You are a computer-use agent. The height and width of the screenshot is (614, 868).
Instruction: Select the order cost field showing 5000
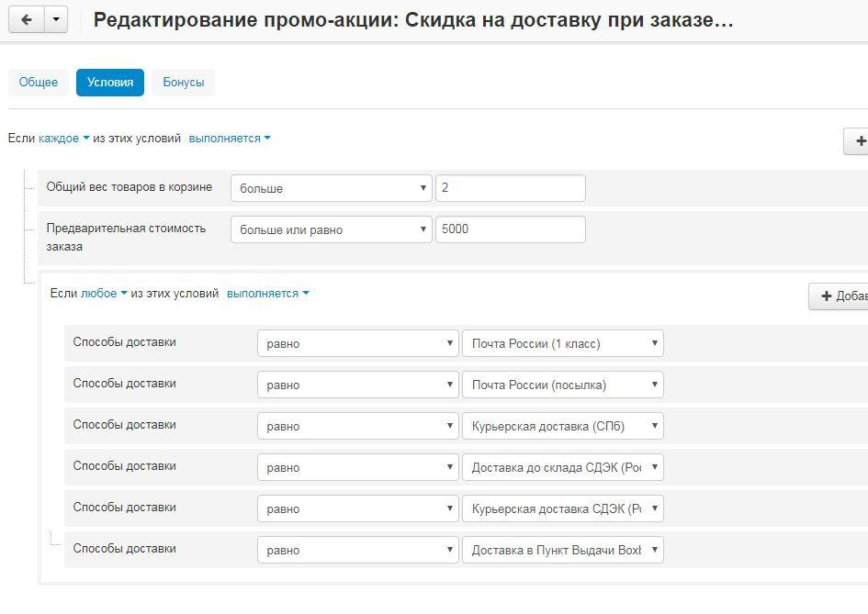tap(510, 229)
